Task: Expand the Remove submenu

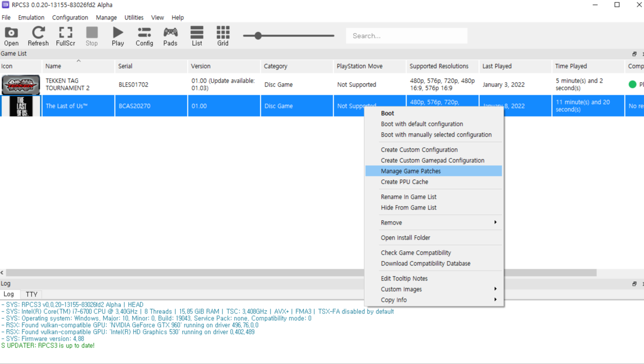Action: [x=434, y=223]
